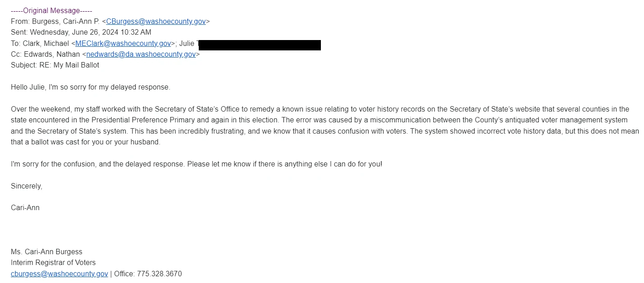Image resolution: width=644 pixels, height=283 pixels.
Task: Click the MEClark@washoecounty.gov email link
Action: [x=123, y=43]
